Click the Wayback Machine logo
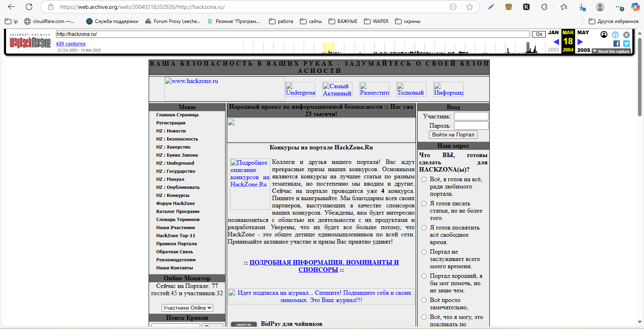The height and width of the screenshot is (329, 644). tap(30, 41)
